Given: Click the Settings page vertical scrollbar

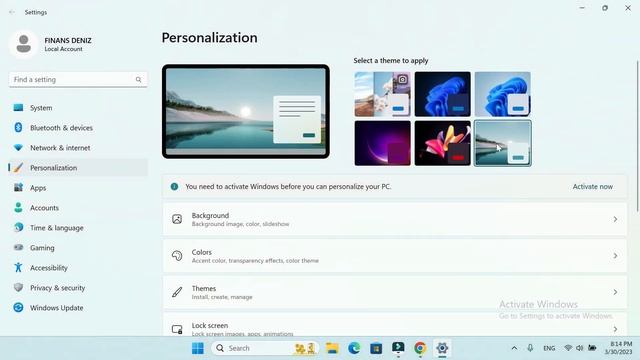Looking at the screenshot, I should coord(637,136).
